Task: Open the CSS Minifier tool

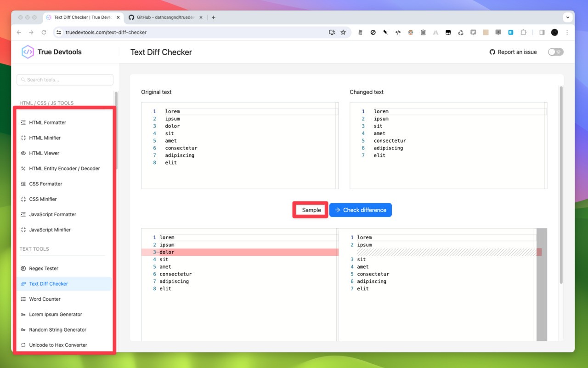Action: (x=43, y=199)
